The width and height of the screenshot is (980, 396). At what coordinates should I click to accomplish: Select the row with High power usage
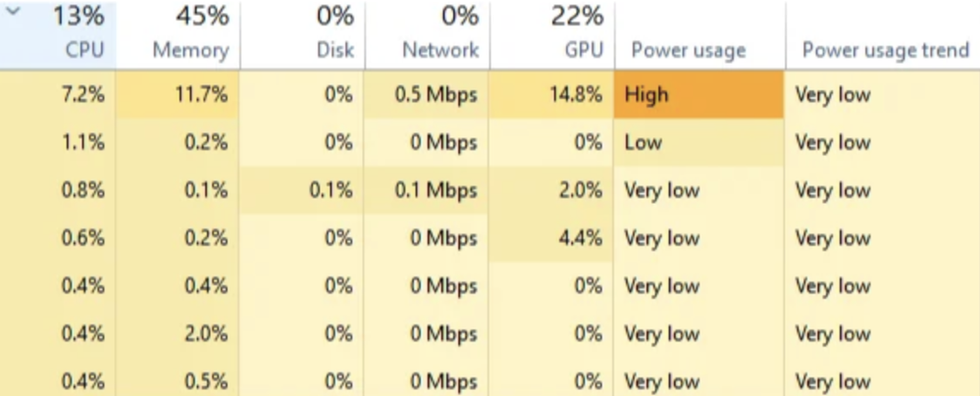pyautogui.click(x=490, y=95)
